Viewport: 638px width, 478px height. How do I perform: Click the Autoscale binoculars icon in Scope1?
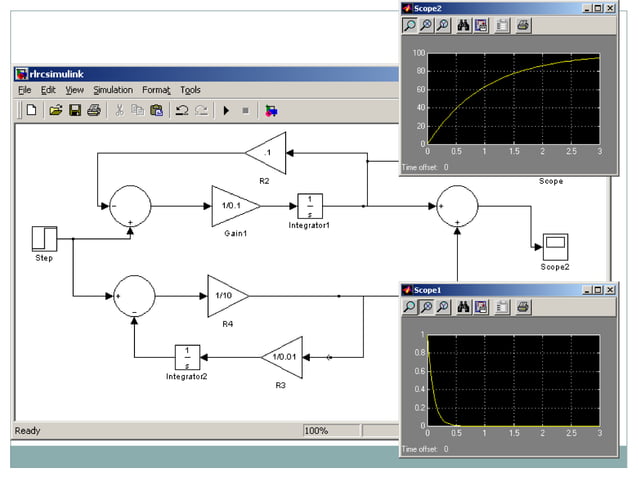click(463, 307)
